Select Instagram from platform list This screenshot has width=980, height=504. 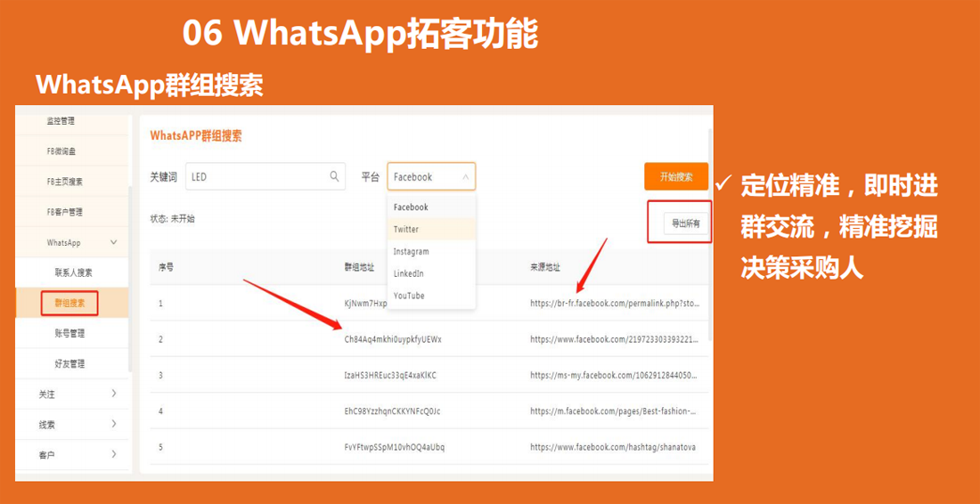tap(411, 251)
